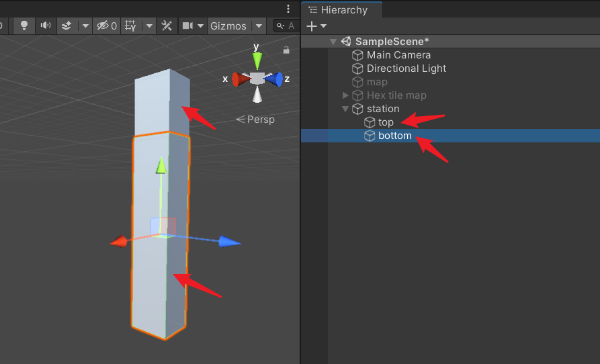The height and width of the screenshot is (364, 600).
Task: Click the cube icon next to station
Action: point(357,109)
